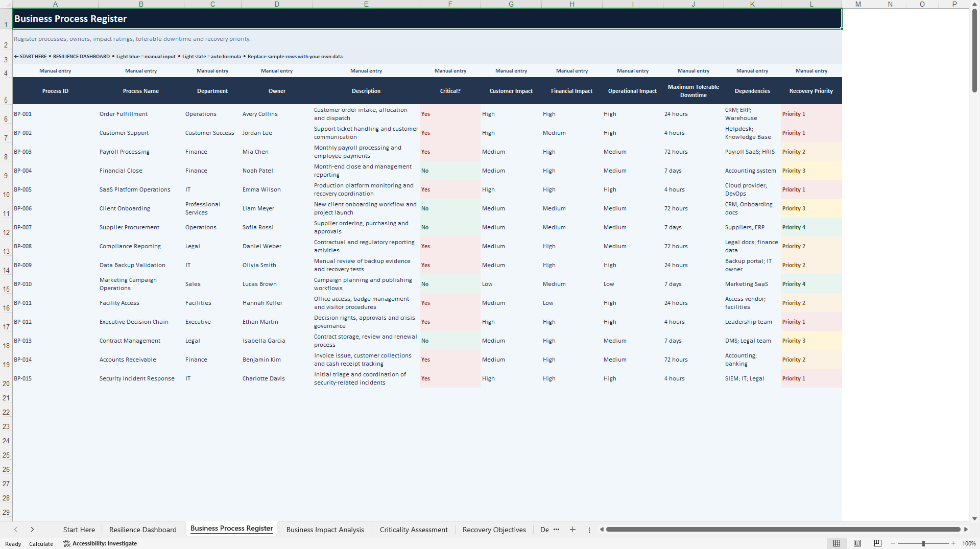Click the zoom in plus icon
The height and width of the screenshot is (549, 980).
tap(953, 543)
